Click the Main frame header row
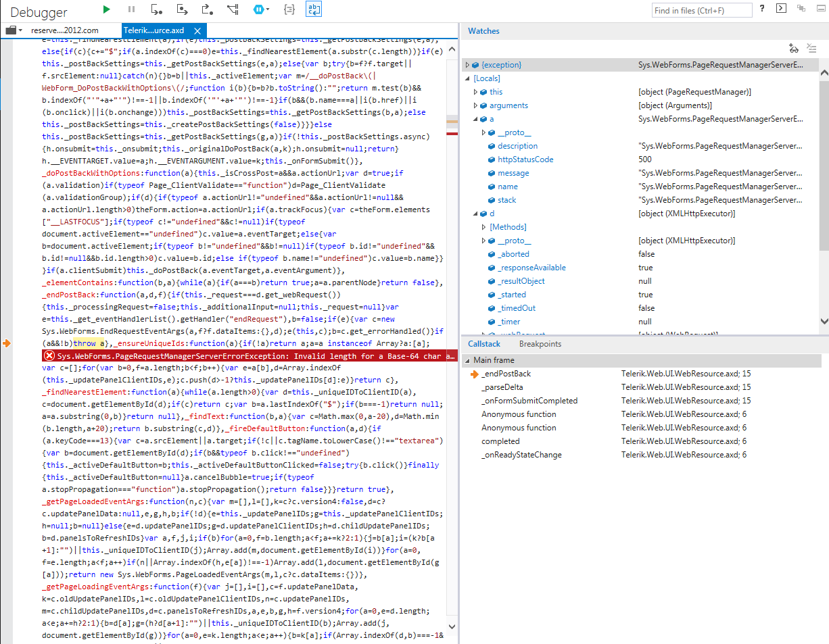Image resolution: width=829 pixels, height=644 pixels. (x=640, y=360)
